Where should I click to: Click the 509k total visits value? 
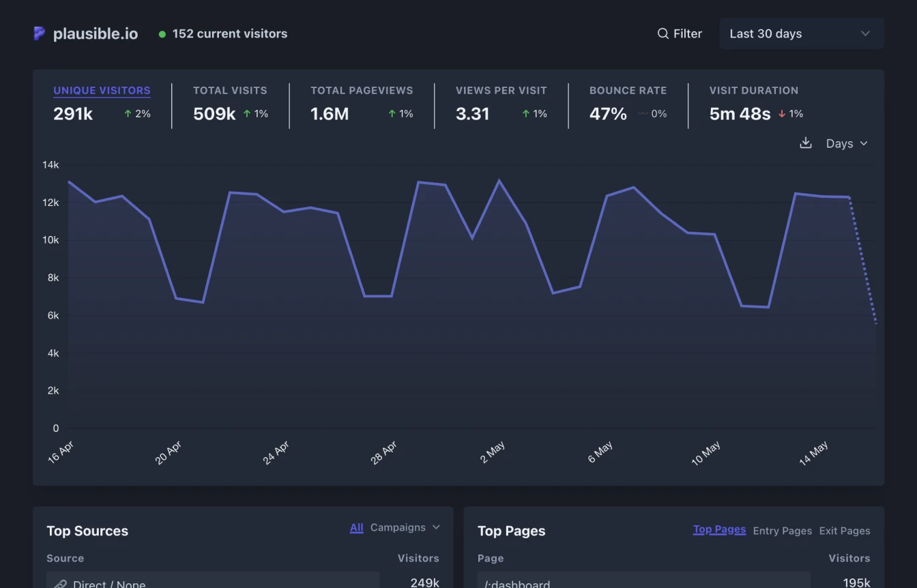[214, 114]
